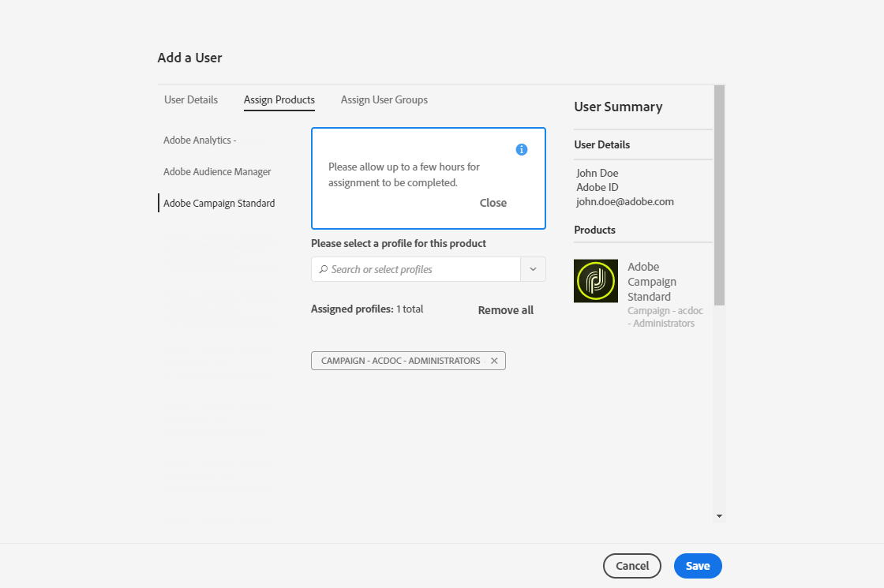Click the User Summary scrollbar thumb
The height and width of the screenshot is (588, 884).
click(x=719, y=195)
